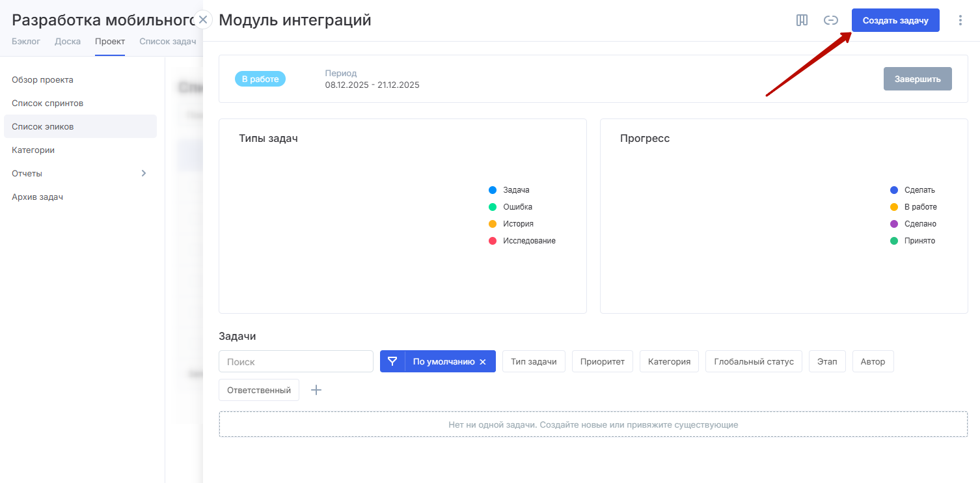
Task: Click the board view icon in header
Action: click(x=802, y=20)
